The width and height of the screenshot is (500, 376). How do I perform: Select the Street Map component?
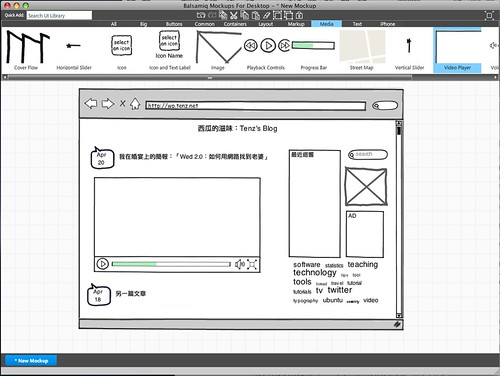click(x=361, y=50)
